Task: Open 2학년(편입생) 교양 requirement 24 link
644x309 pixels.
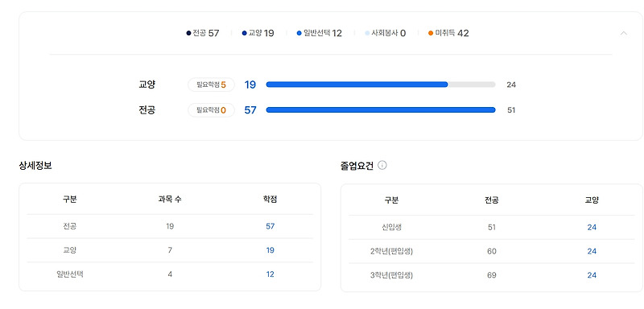Action: point(592,251)
